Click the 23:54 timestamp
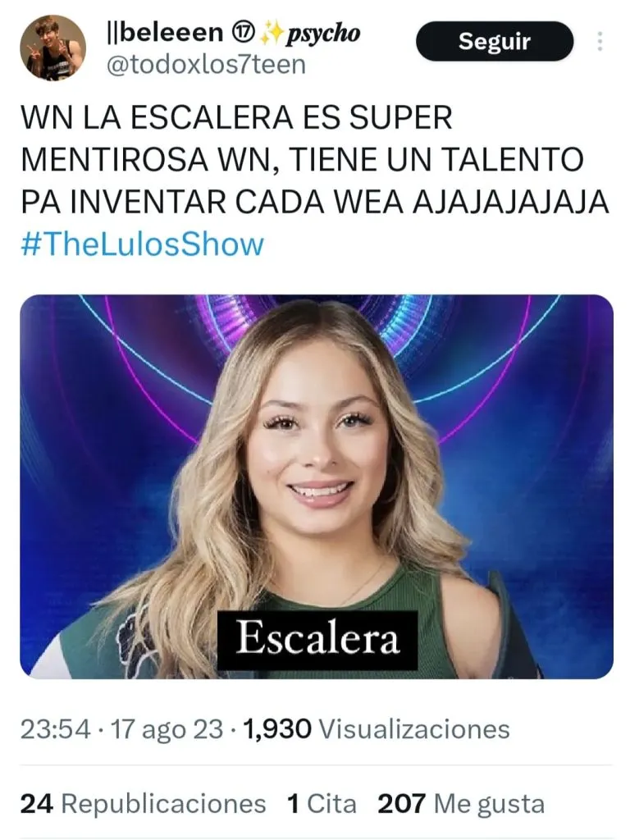Screen dimensions: 630x840 tap(55, 729)
